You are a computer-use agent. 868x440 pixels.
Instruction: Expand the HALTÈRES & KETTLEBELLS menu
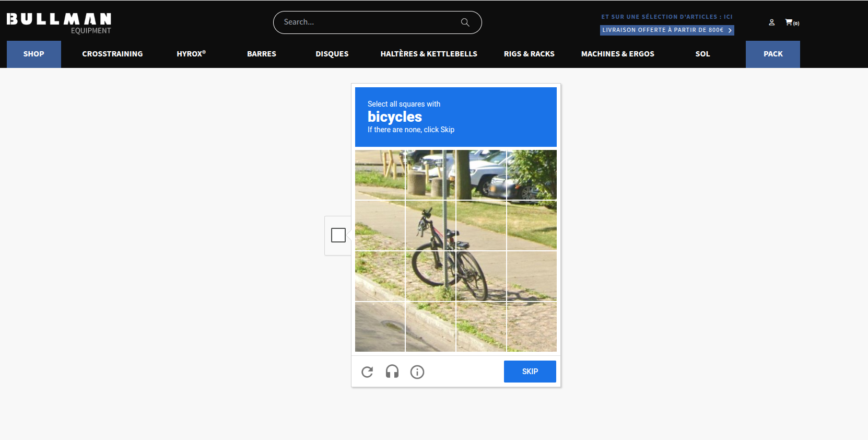tap(429, 54)
